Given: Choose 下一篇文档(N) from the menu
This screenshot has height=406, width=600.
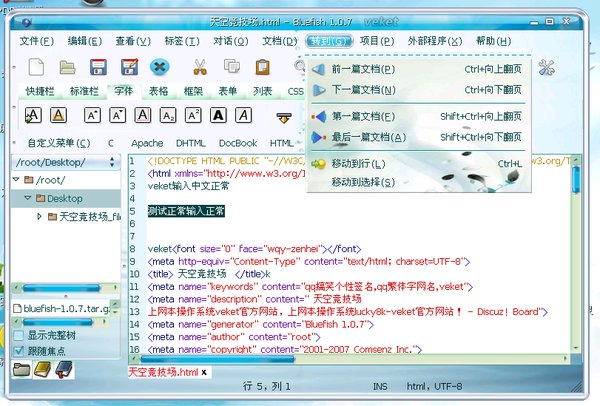Looking at the screenshot, I should (418, 90).
